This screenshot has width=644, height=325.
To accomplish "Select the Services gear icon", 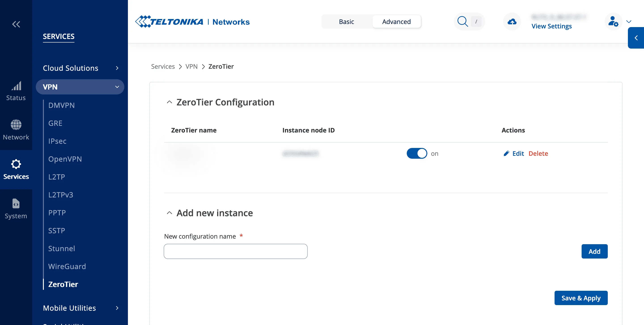I will coord(16,164).
